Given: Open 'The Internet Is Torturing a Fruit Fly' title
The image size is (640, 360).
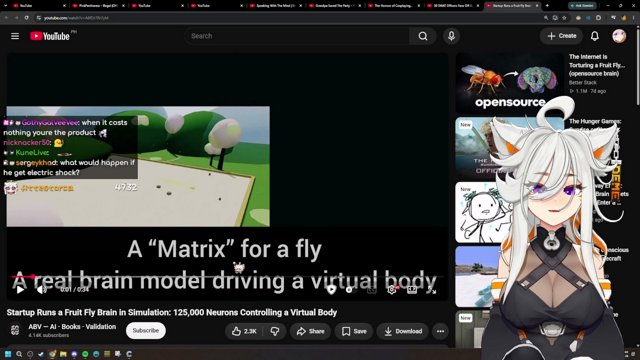Looking at the screenshot, I should pyautogui.click(x=597, y=65).
